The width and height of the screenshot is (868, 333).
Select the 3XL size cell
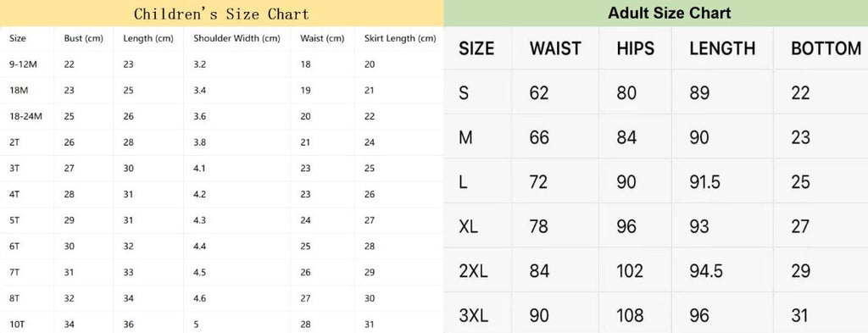click(x=473, y=316)
